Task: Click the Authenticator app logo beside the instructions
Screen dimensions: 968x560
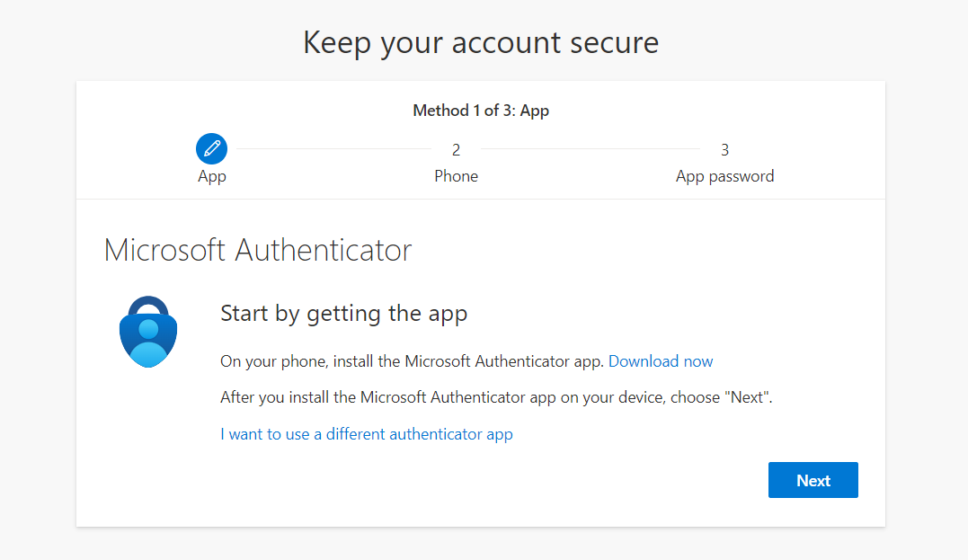Action: tap(147, 331)
